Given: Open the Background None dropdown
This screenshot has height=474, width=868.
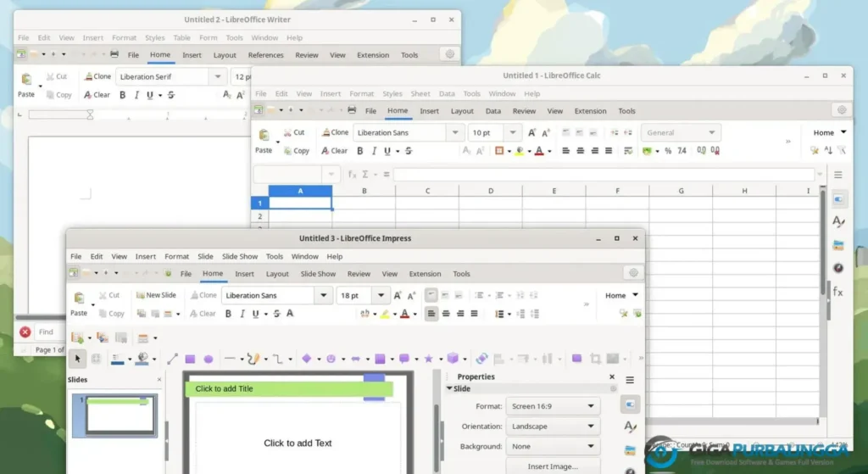Looking at the screenshot, I should pos(553,446).
